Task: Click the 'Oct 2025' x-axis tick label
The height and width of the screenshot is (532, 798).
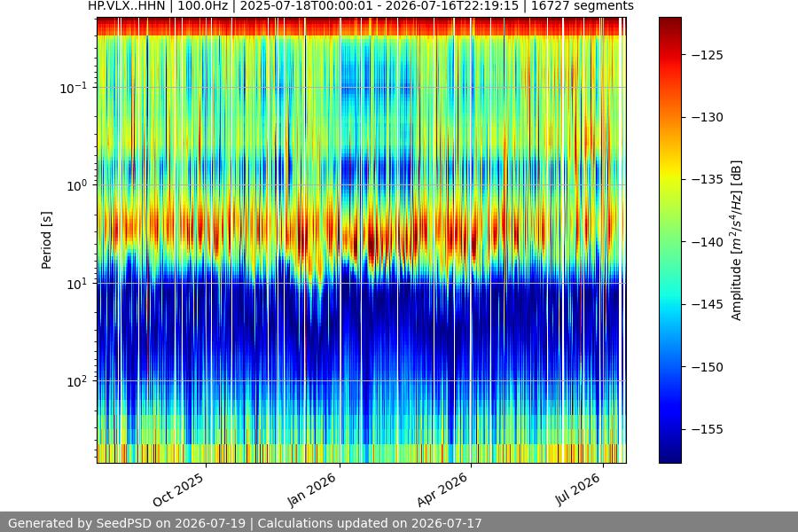Action: pos(178,489)
